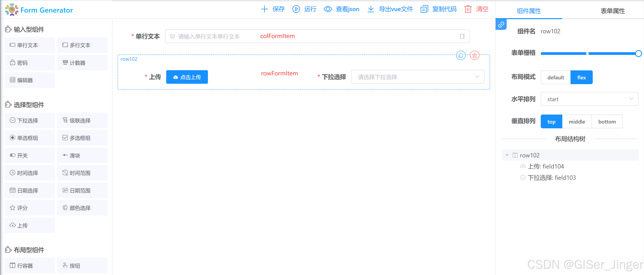This screenshot has height=275, width=644.
Task: Click the 点击上传 upload button
Action: click(187, 77)
